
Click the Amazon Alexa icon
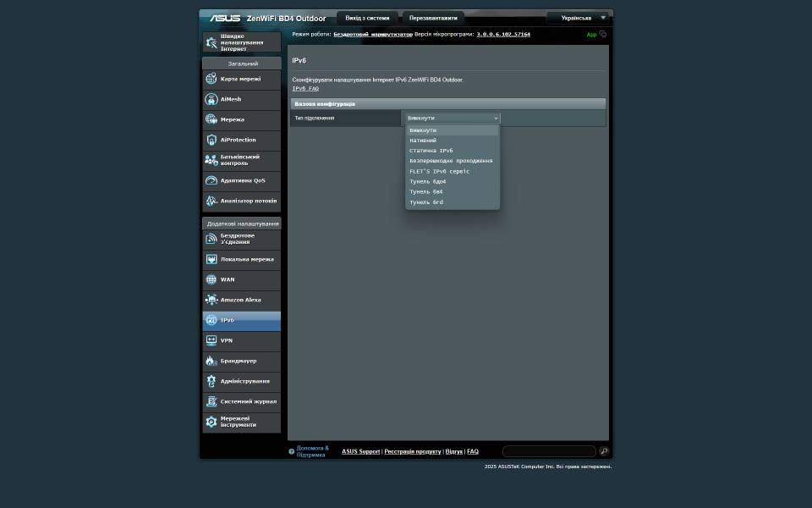[x=211, y=300]
